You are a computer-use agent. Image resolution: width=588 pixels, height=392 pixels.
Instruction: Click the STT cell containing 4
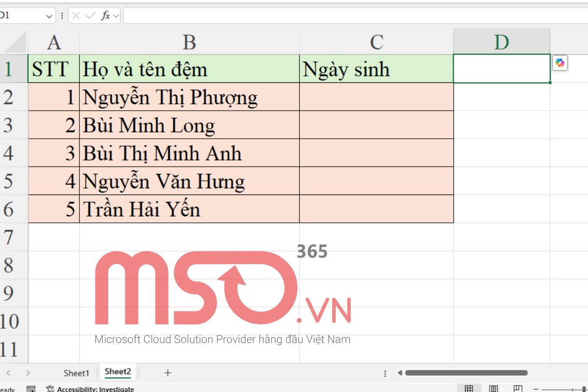point(54,181)
